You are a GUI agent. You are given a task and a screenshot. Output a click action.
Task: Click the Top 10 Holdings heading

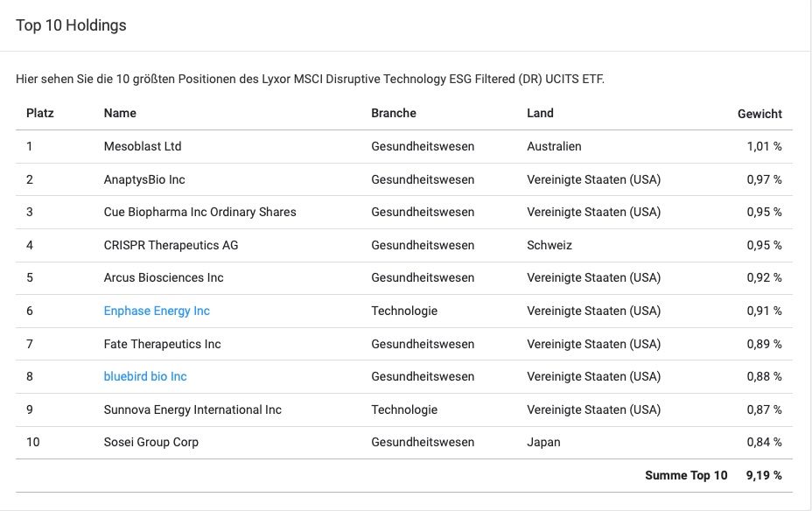click(71, 25)
